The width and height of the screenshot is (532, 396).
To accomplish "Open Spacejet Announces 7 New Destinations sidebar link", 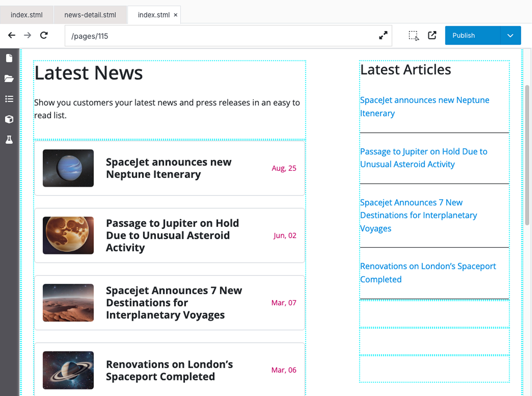I will 418,215.
